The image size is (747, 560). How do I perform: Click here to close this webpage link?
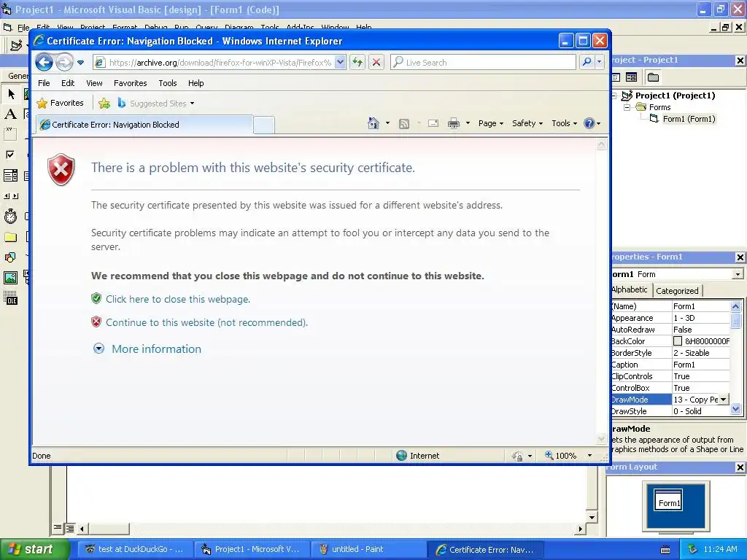point(178,299)
